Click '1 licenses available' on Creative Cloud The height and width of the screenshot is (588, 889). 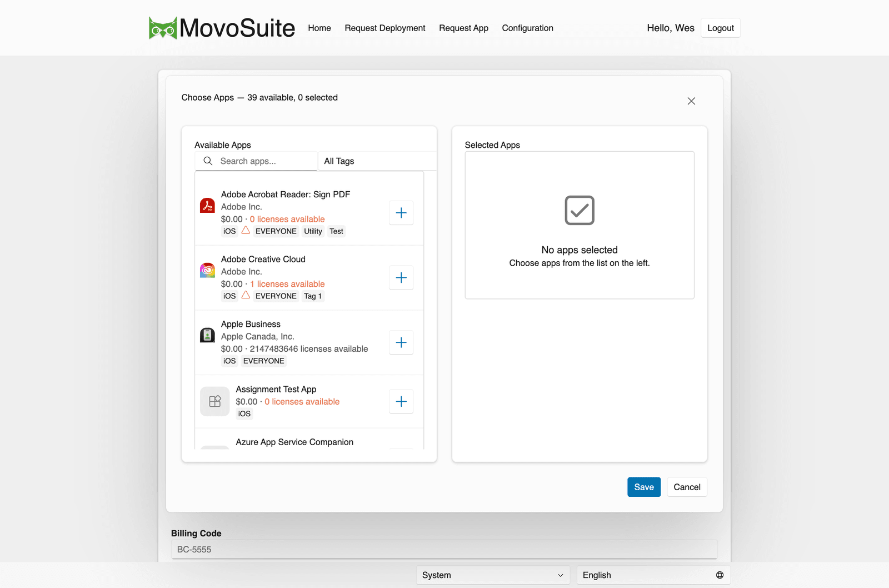(x=287, y=284)
